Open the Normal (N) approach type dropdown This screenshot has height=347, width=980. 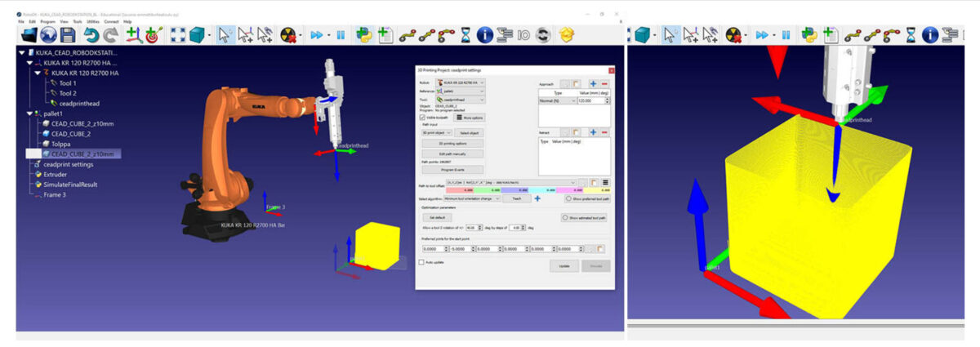coord(556,100)
